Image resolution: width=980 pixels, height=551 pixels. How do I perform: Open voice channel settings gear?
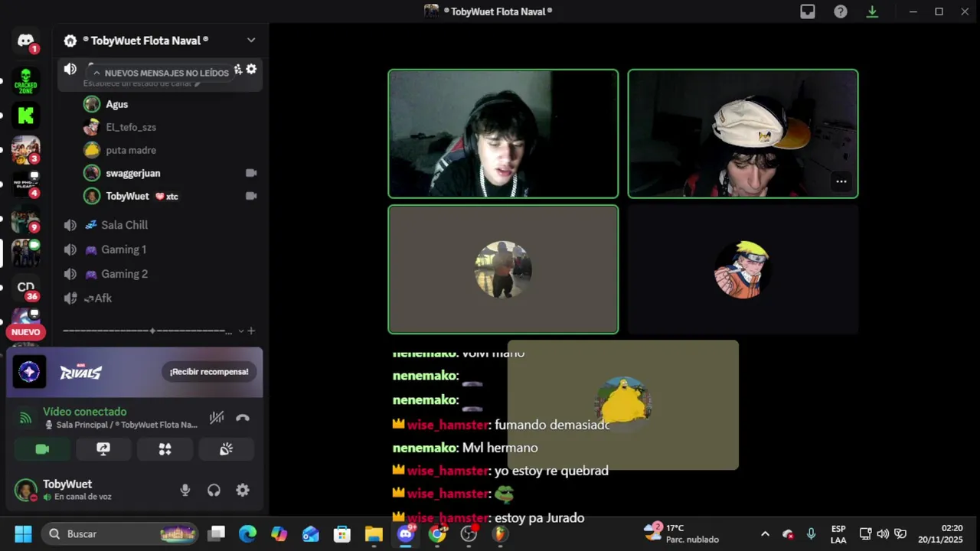click(251, 70)
